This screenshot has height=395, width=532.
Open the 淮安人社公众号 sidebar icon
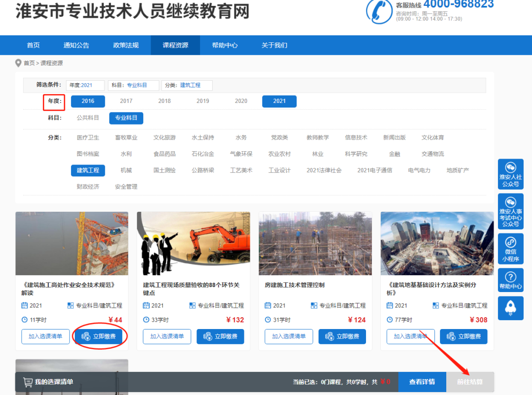[x=511, y=174]
